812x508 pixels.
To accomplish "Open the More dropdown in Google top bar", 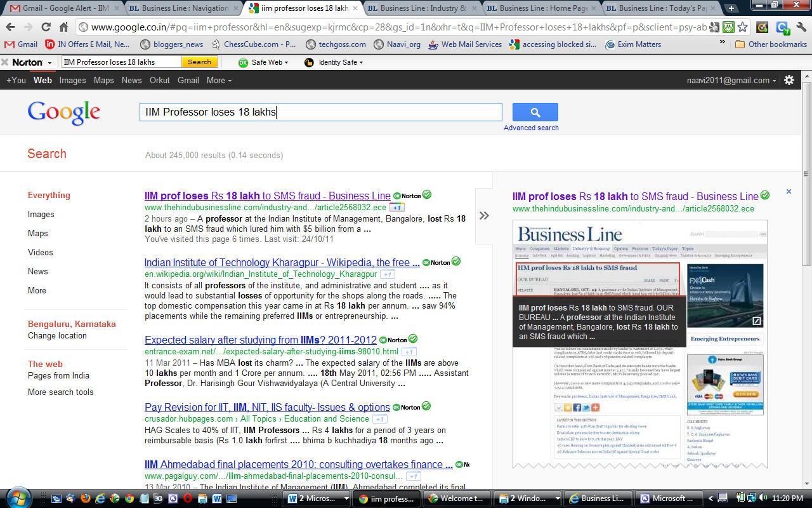I will (x=219, y=80).
